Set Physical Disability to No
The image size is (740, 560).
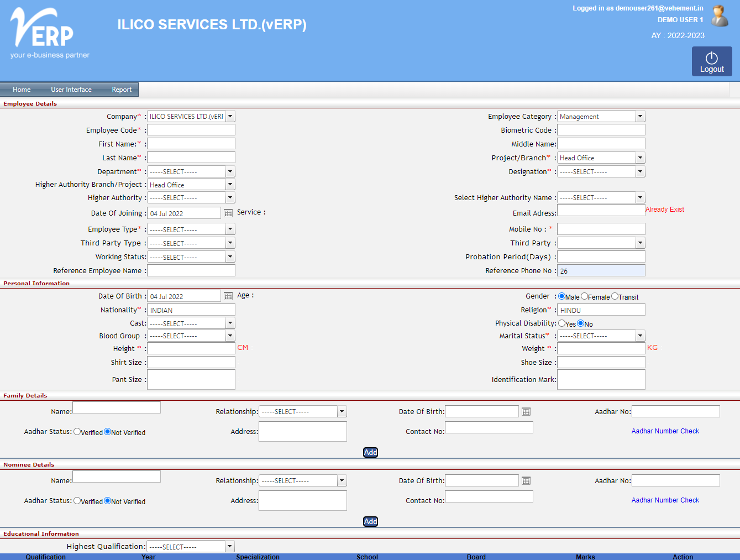581,323
